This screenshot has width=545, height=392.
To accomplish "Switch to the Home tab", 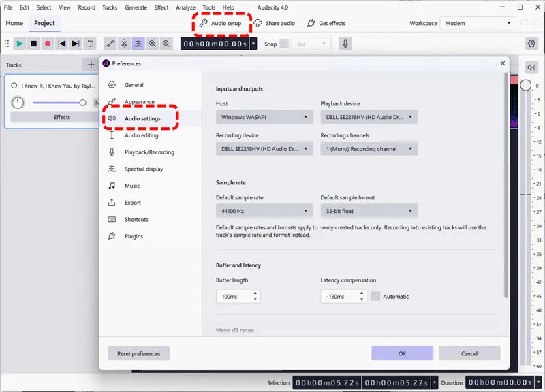I will [14, 23].
